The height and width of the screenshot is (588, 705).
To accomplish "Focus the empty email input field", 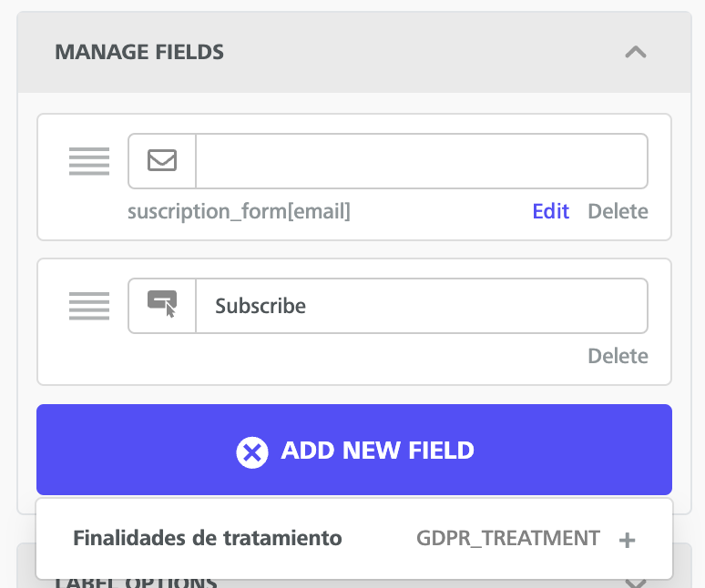I will coord(422,161).
